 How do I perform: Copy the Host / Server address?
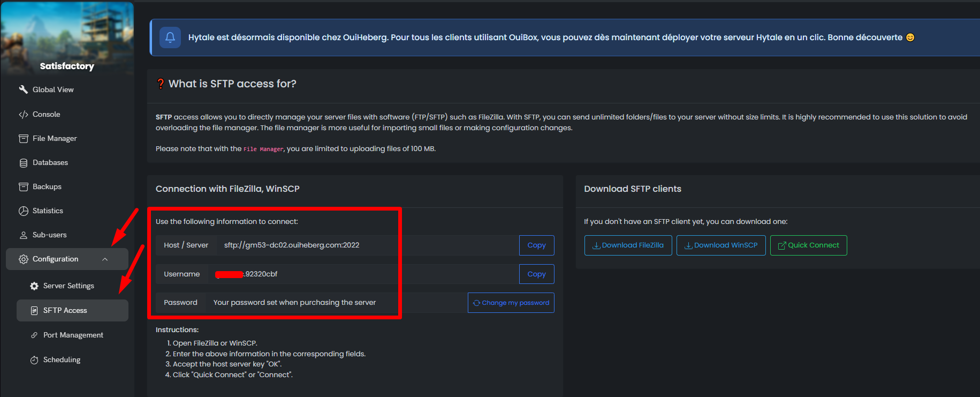tap(536, 245)
